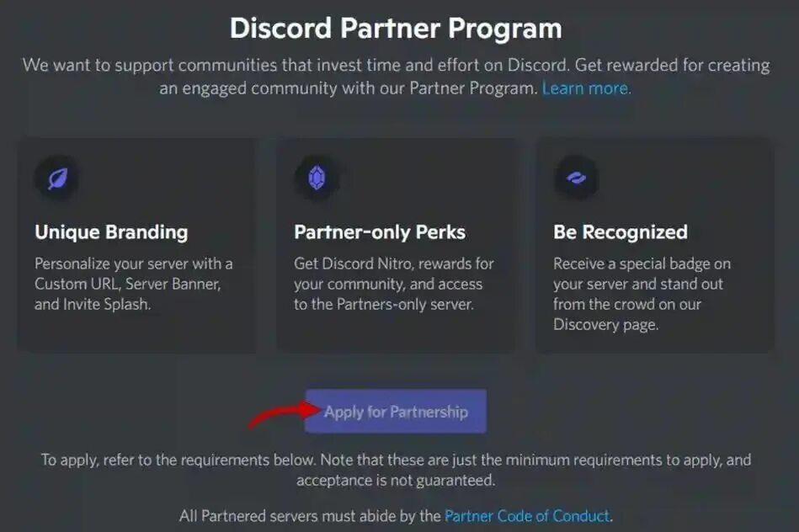Screen dimensions: 799x532
Task: Click the introductory paragraph about supporting communities
Action: (x=396, y=77)
